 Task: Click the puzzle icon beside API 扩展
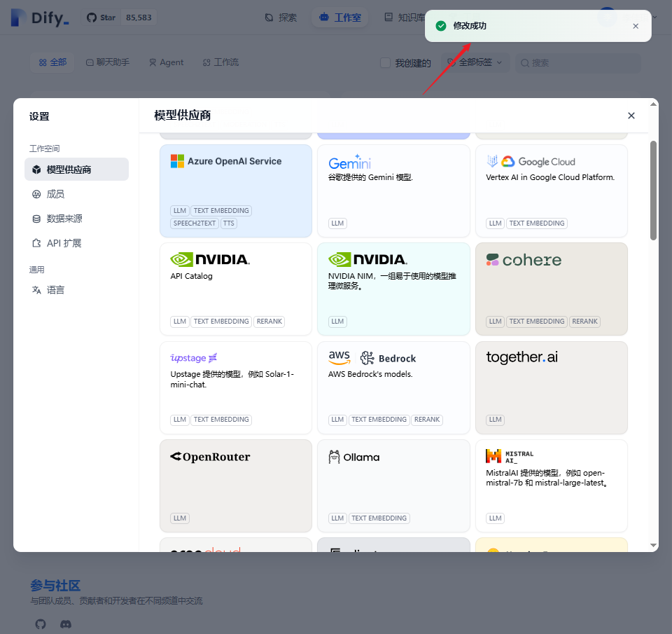point(37,243)
